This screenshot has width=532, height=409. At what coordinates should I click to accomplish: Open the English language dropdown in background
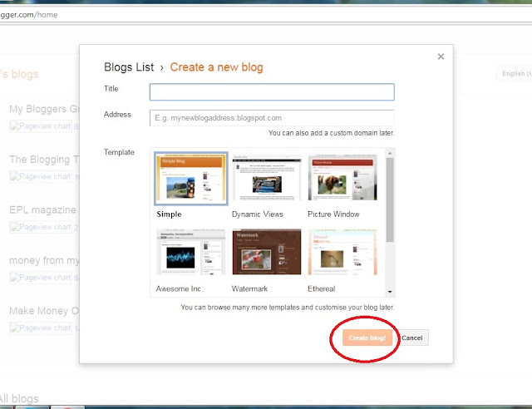[515, 73]
